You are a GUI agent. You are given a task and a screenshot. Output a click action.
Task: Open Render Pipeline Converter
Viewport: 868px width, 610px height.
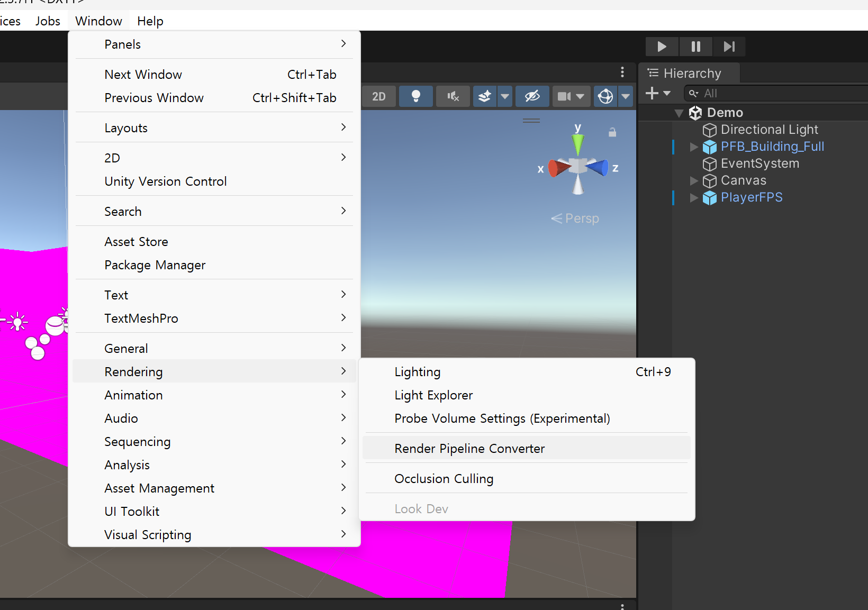pyautogui.click(x=527, y=449)
